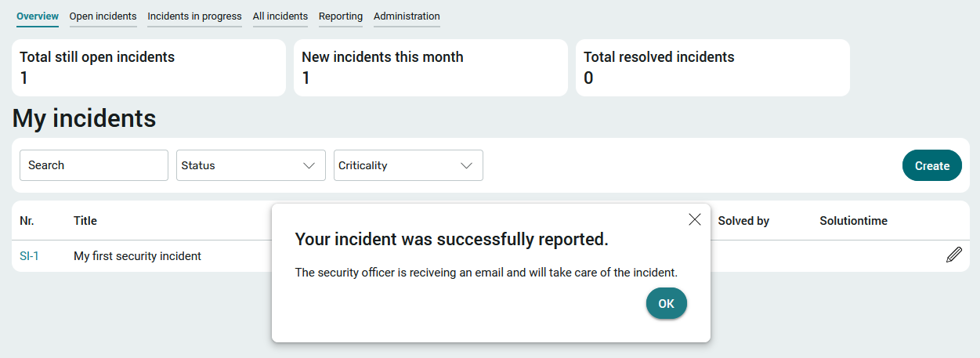The image size is (980, 358).
Task: Close the dialog with the X icon
Action: pyautogui.click(x=694, y=219)
